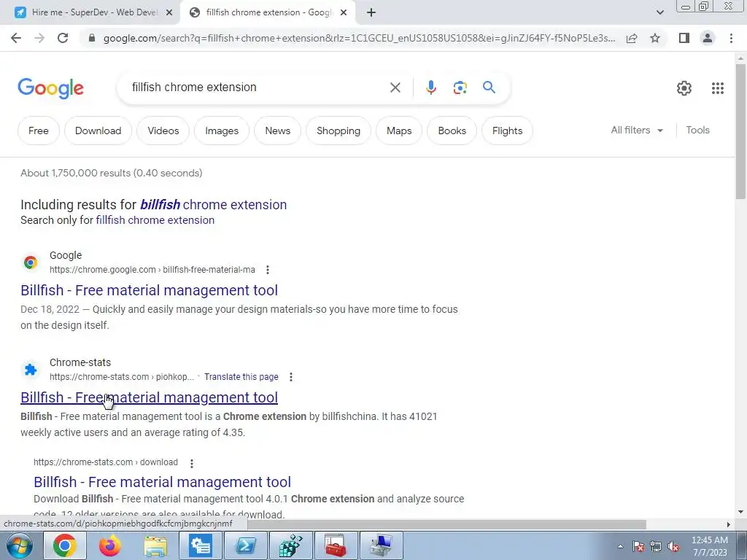Open Chrome profile avatar
Screen dimensions: 747x560
tap(708, 38)
